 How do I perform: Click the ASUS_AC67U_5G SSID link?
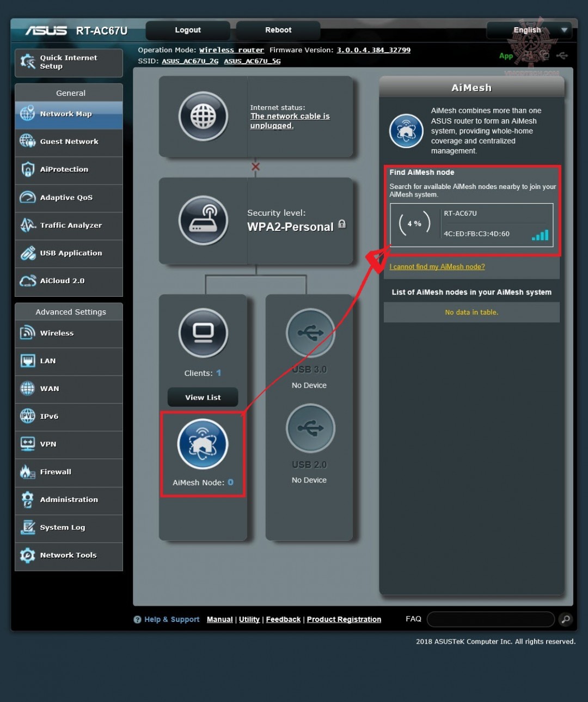pos(252,61)
